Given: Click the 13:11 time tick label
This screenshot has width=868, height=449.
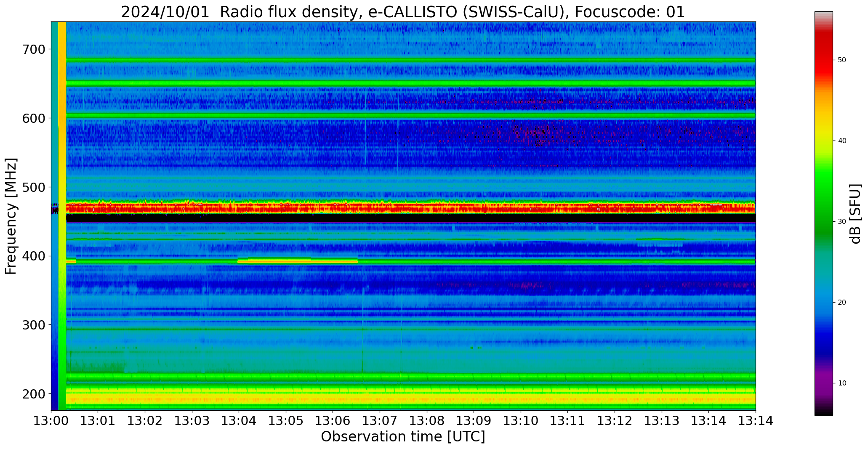Looking at the screenshot, I should click(x=567, y=421).
